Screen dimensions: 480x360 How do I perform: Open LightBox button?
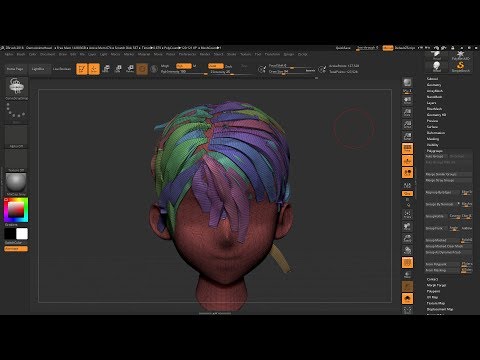click(38, 69)
